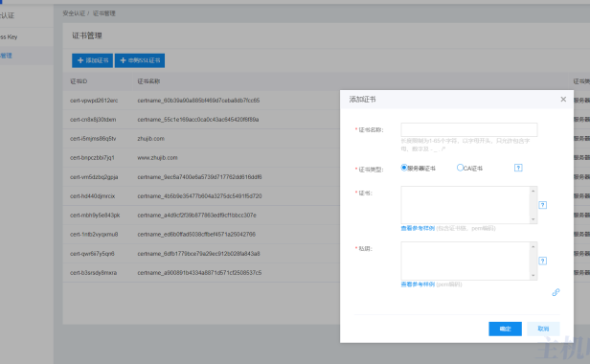Image resolution: width=590 pixels, height=364 pixels.
Task: Select the 服务器证书 radio button
Action: 404,168
